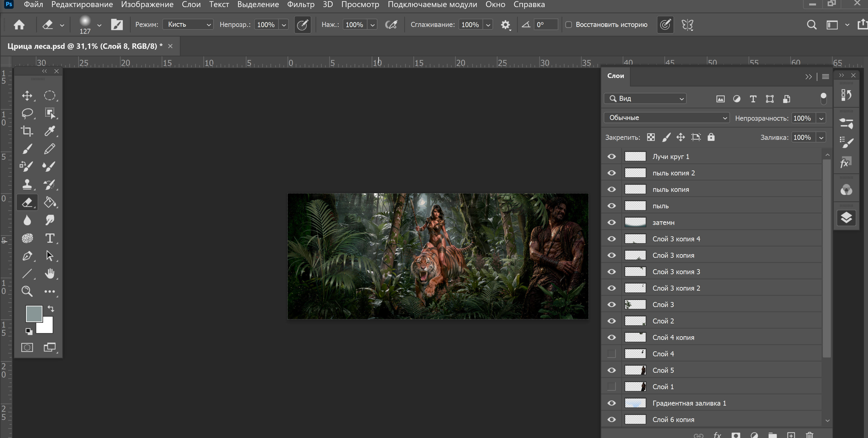The width and height of the screenshot is (868, 438).
Task: Select the Path Selection arrow tool
Action: click(49, 256)
